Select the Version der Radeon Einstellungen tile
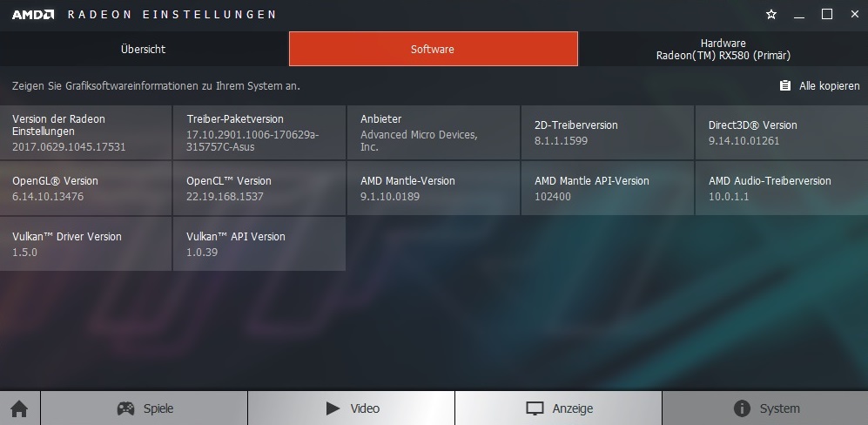This screenshot has height=425, width=868. [x=86, y=132]
